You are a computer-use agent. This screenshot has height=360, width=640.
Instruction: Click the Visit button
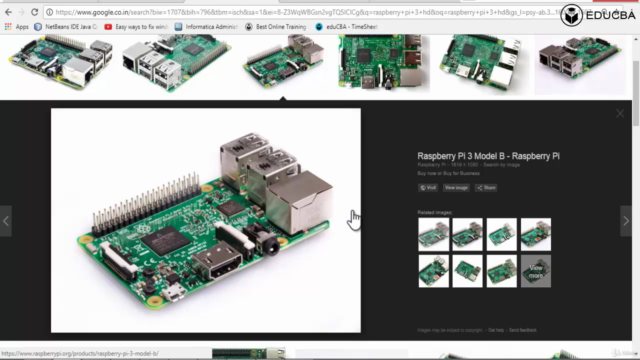[428, 188]
